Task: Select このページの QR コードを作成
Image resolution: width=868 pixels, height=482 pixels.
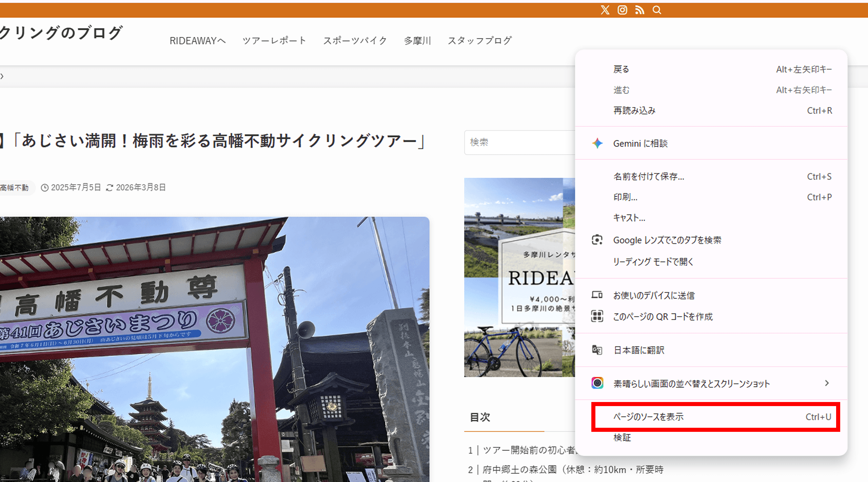Action: (711, 317)
